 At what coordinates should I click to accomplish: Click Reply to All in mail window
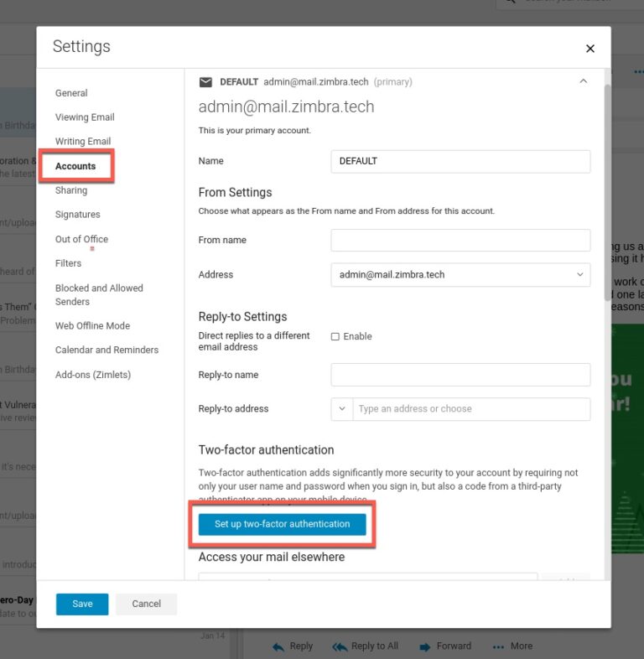tap(375, 646)
